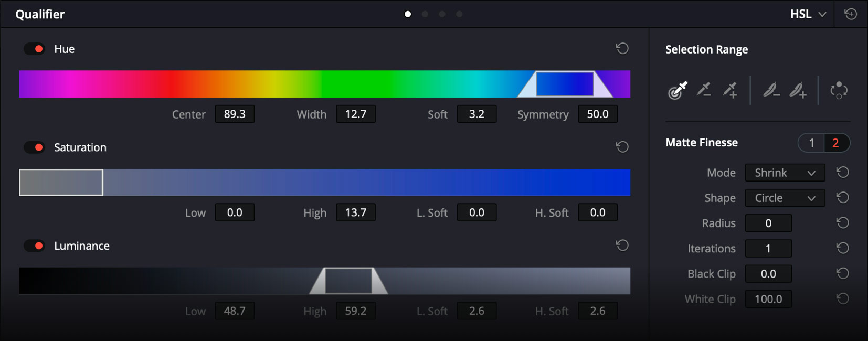The height and width of the screenshot is (341, 868).
Task: Switch to Matte Finesse page 1
Action: (x=811, y=143)
